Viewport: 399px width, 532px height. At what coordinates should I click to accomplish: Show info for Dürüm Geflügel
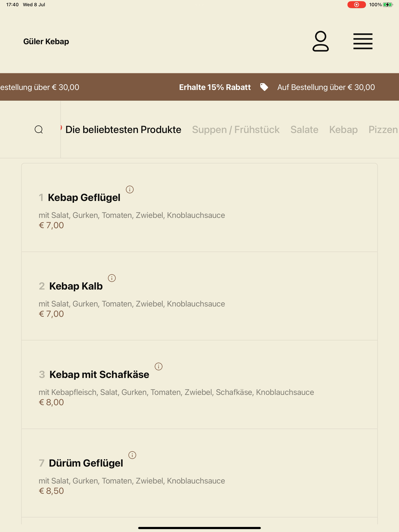tap(132, 455)
